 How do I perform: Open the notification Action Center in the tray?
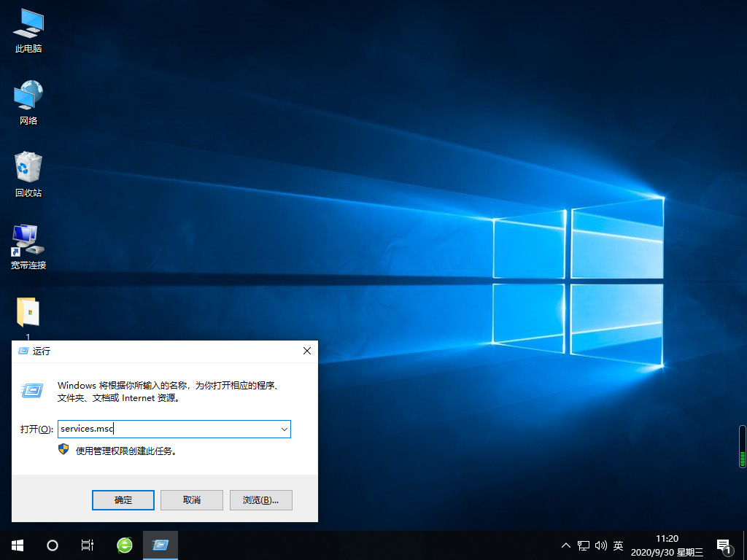pos(724,545)
